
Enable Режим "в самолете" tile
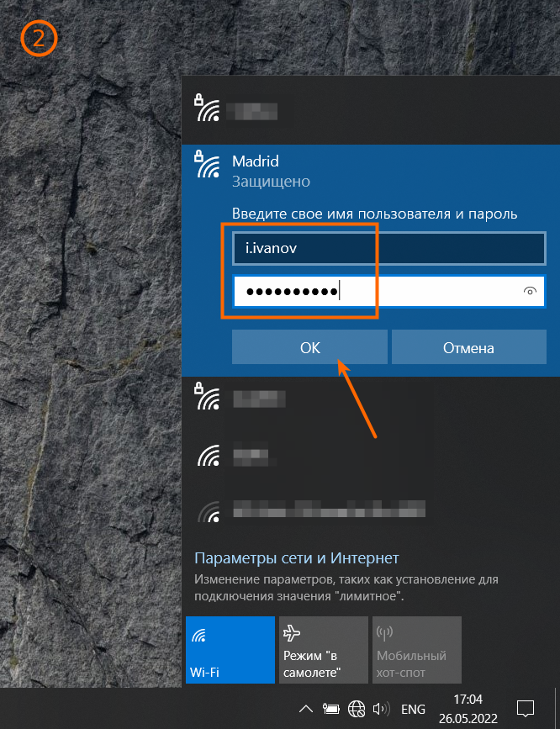[323, 650]
